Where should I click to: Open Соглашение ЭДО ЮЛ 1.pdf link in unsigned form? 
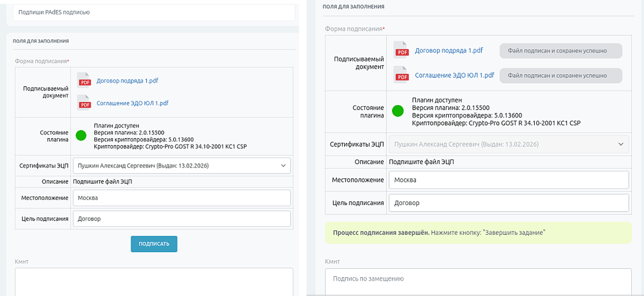(132, 103)
